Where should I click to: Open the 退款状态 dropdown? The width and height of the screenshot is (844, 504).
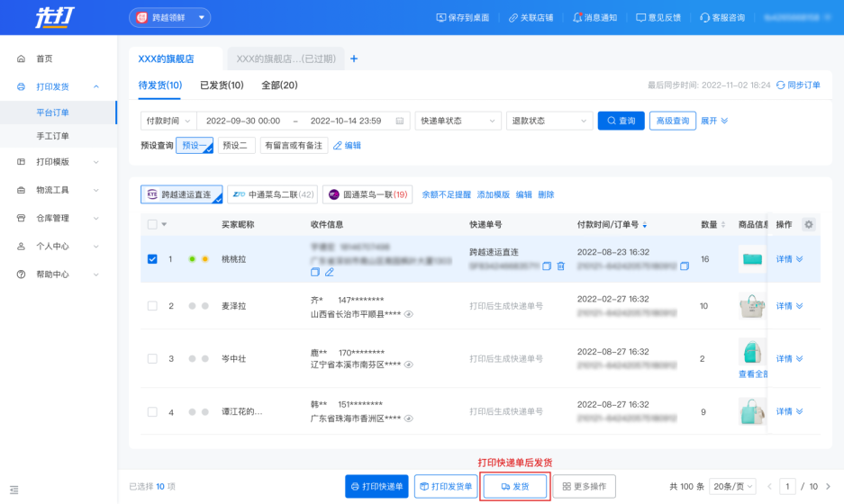tap(548, 121)
